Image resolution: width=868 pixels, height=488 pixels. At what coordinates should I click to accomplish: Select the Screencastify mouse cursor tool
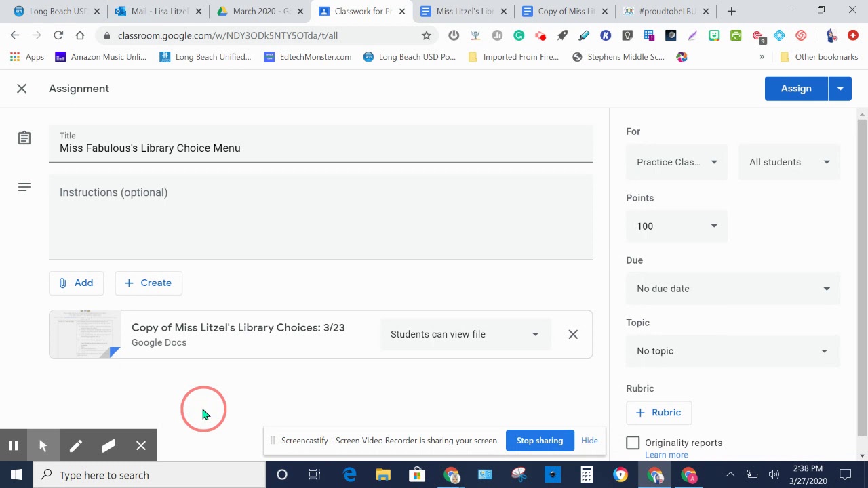click(43, 445)
